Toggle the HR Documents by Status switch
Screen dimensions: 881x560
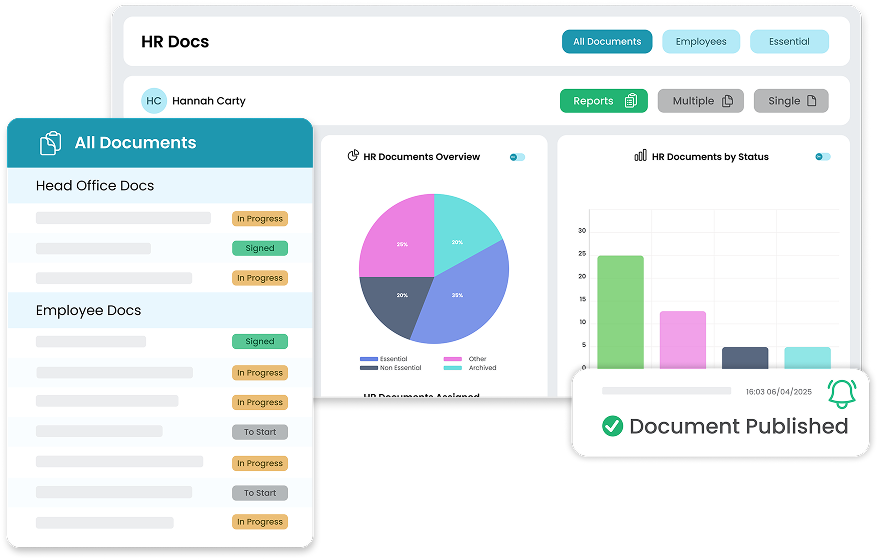[x=823, y=157]
